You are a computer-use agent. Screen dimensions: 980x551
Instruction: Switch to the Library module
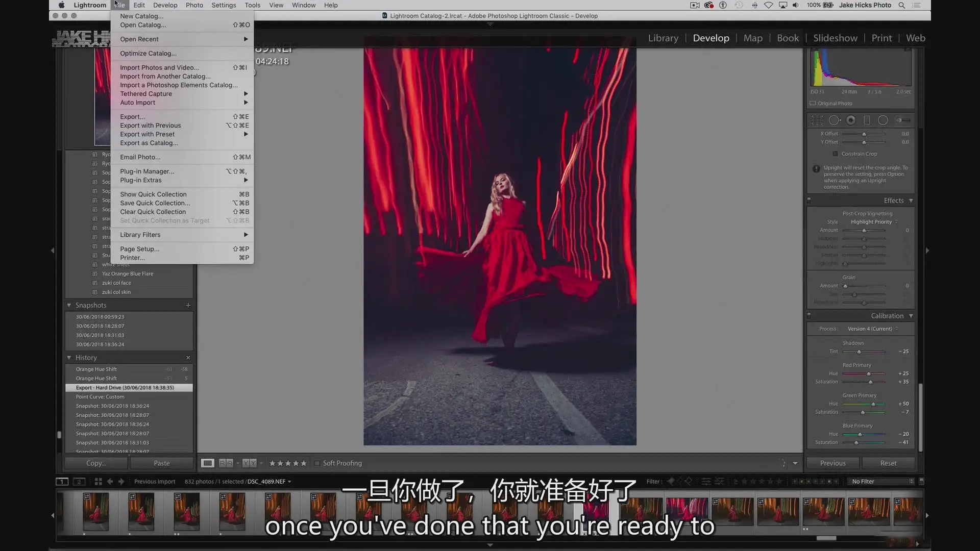[x=663, y=38]
